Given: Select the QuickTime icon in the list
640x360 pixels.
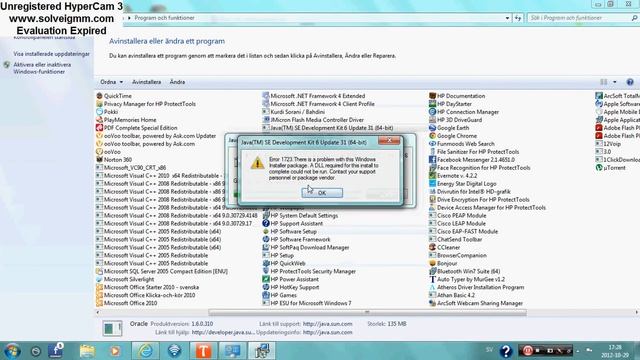Looking at the screenshot, I should pos(99,96).
